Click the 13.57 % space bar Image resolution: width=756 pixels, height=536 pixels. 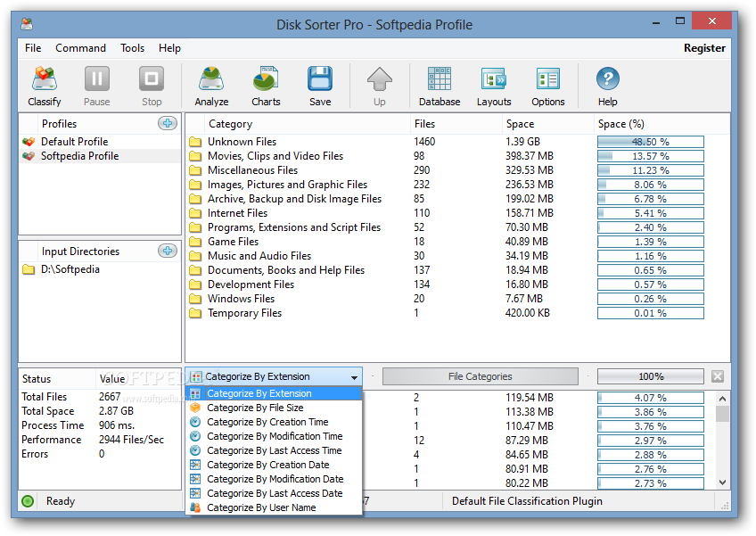point(651,156)
